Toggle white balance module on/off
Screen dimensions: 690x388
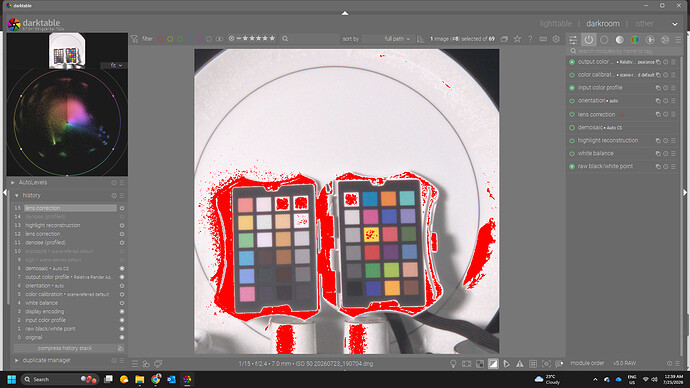coord(572,154)
